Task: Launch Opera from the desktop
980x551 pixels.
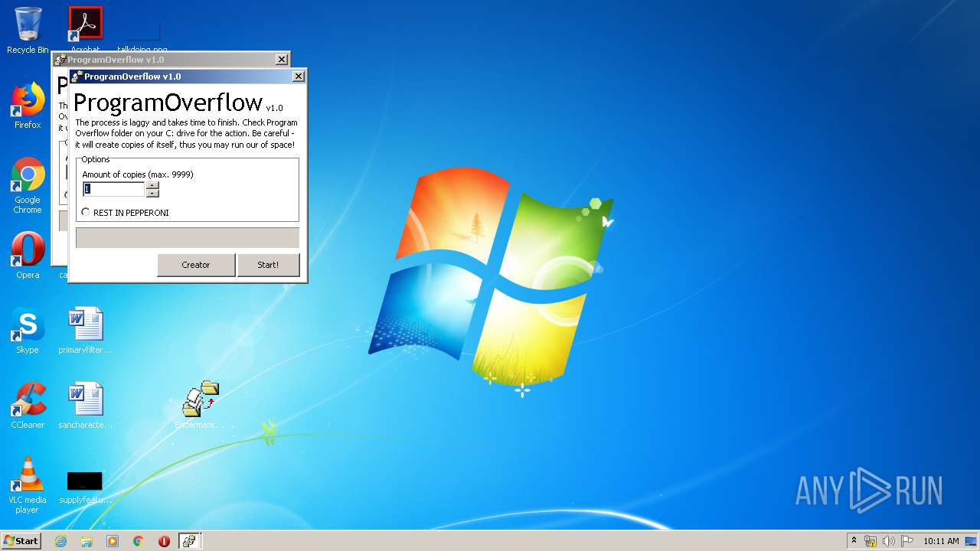Action: [x=28, y=256]
